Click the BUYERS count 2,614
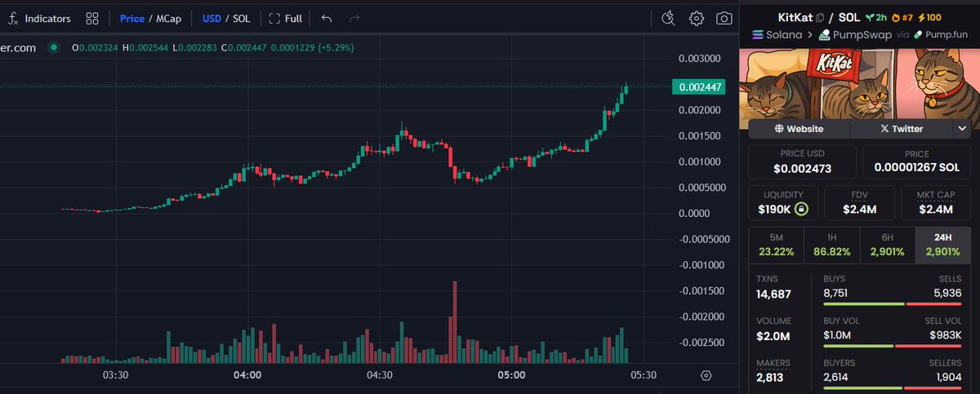This screenshot has height=394, width=980. pyautogui.click(x=836, y=377)
